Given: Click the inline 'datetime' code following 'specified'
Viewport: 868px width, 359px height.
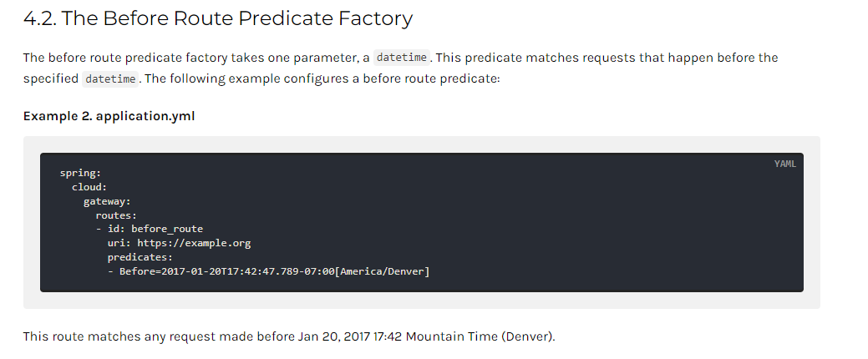Looking at the screenshot, I should coord(110,79).
